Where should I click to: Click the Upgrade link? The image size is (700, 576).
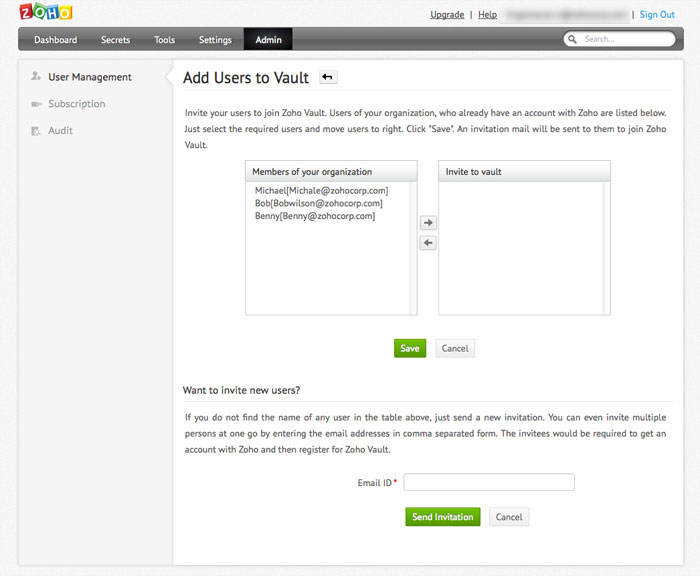[x=447, y=15]
